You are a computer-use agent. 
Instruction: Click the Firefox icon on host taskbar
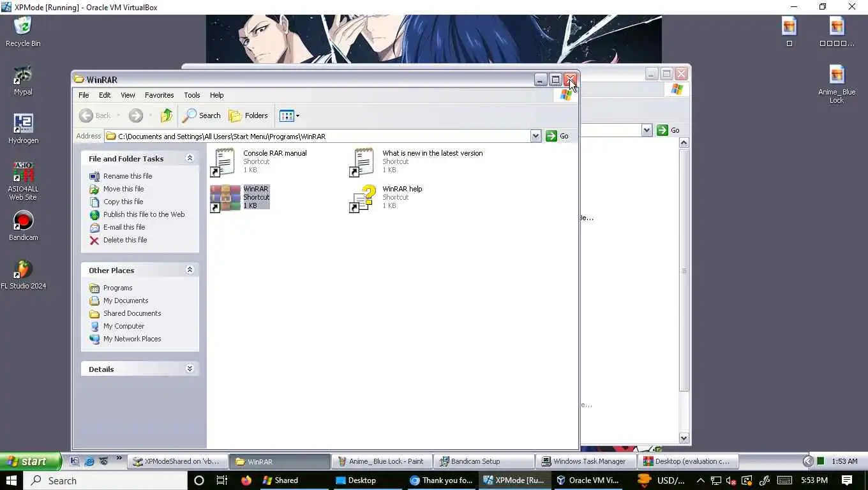246,480
